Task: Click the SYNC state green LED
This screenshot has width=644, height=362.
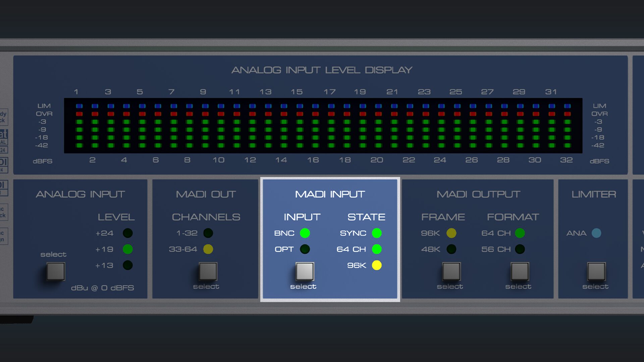Action: coord(377,233)
